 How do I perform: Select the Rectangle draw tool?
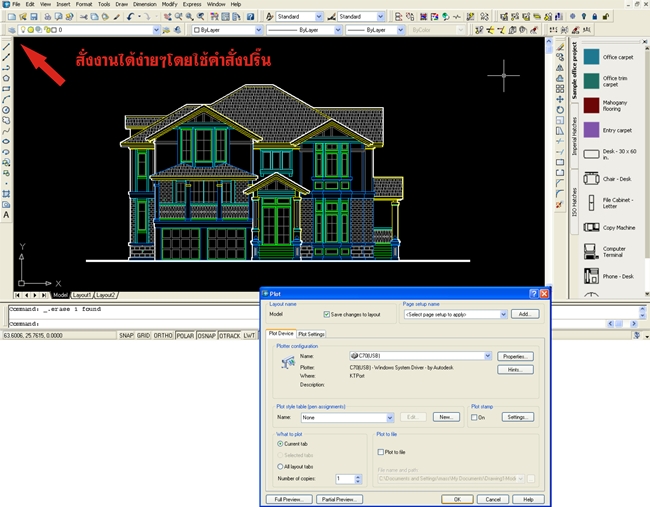point(6,89)
